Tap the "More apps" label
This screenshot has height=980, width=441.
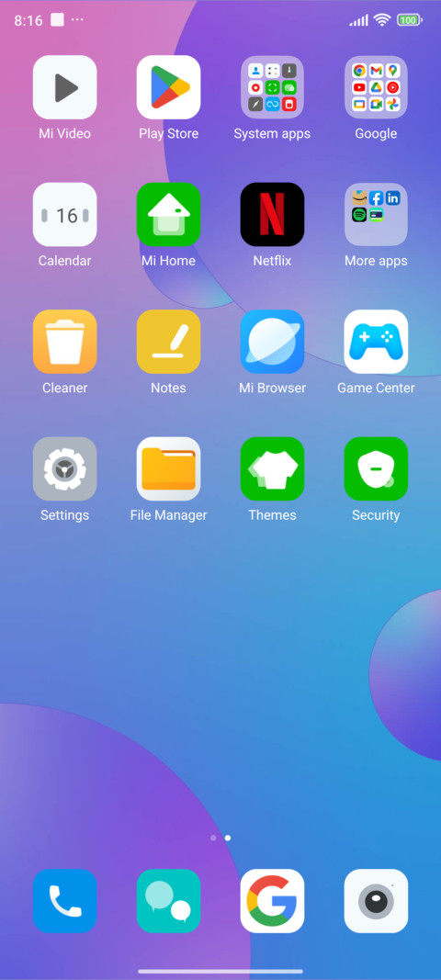[x=376, y=261]
